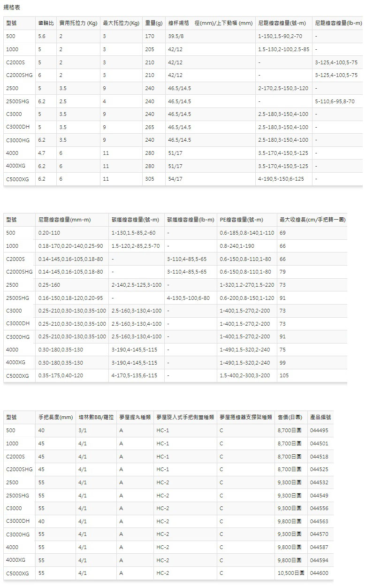This screenshot has height=588, width=366.
Task: Click the 尼龍線容線量(mm-m) header
Action: point(65,220)
